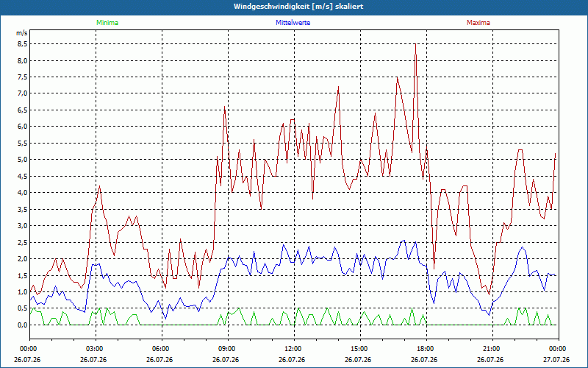
Task: Click the 4,5 y-axis value
Action: [23, 176]
